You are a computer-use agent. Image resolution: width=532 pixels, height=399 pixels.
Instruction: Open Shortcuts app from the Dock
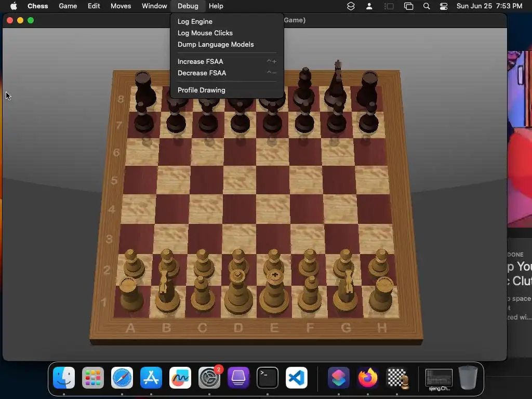pos(339,378)
